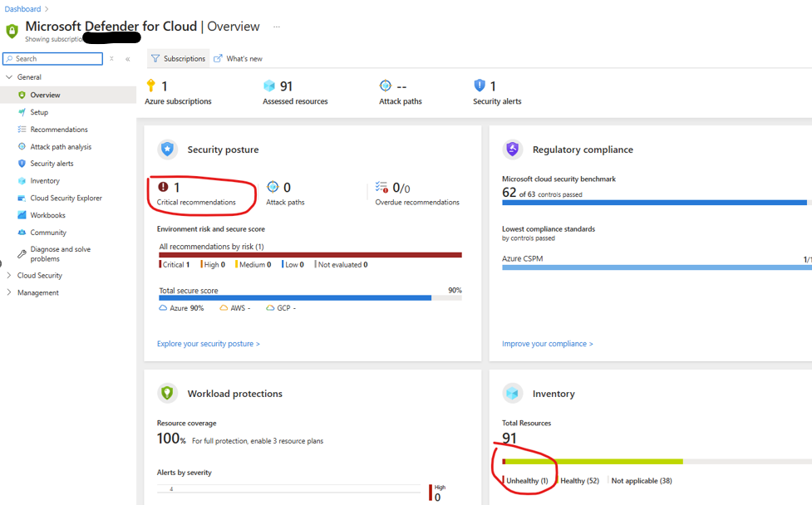
Task: Click the Security posture card shield icon
Action: click(x=167, y=149)
